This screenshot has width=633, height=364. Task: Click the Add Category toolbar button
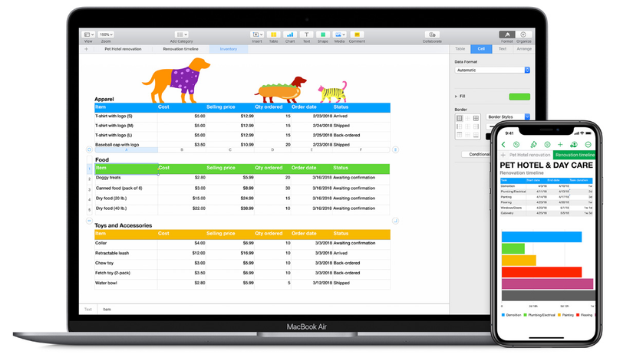[182, 34]
